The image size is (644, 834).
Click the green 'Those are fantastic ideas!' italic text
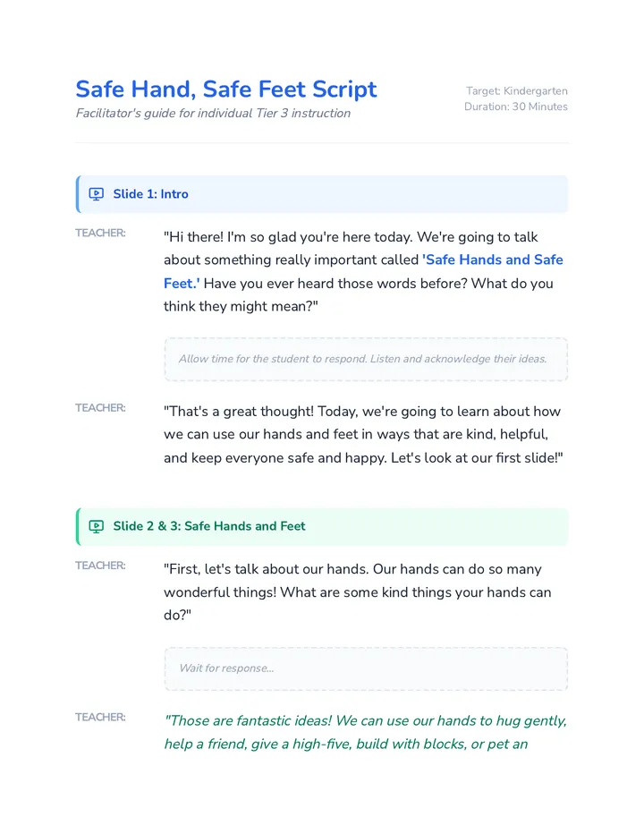tap(365, 732)
